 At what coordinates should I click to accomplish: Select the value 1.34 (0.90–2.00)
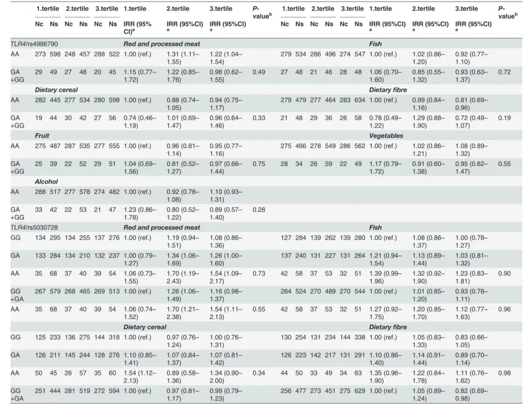coord(226,377)
